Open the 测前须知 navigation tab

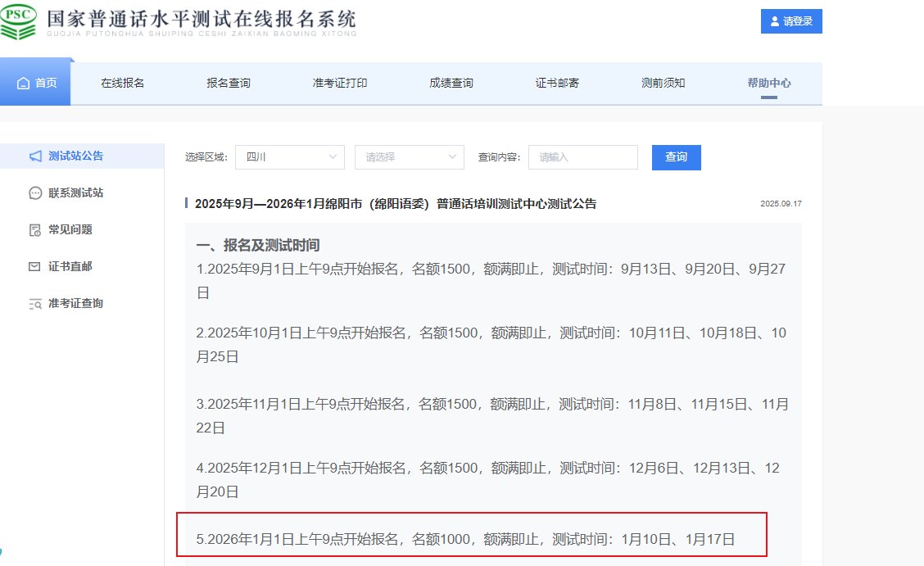click(663, 83)
